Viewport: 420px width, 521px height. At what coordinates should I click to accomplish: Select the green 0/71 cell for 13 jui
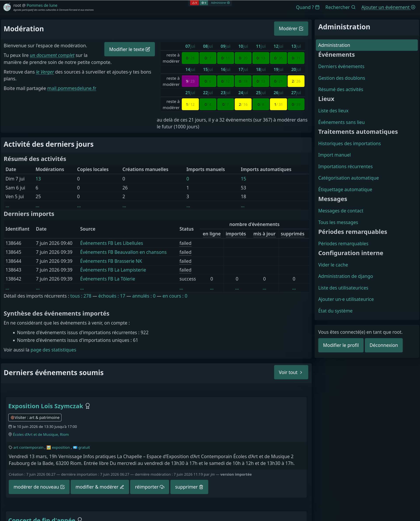(x=296, y=58)
